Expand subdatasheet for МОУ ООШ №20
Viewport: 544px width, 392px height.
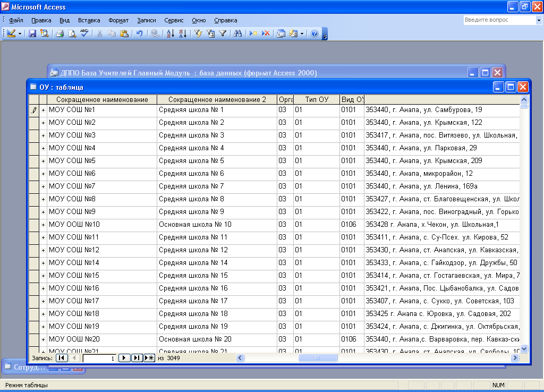tap(43, 339)
